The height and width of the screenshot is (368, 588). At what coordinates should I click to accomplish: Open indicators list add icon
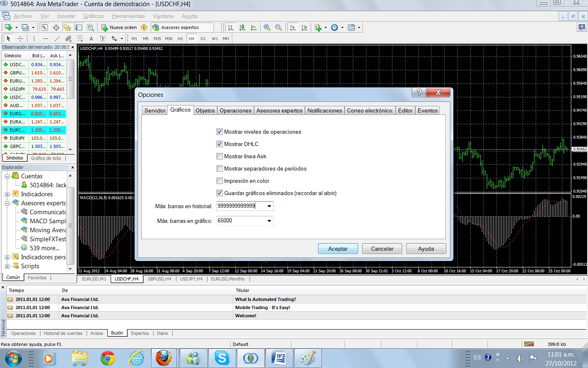(x=318, y=27)
